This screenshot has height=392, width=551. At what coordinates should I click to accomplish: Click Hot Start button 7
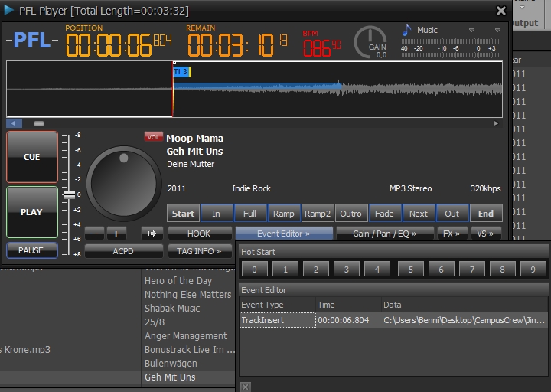pyautogui.click(x=472, y=269)
